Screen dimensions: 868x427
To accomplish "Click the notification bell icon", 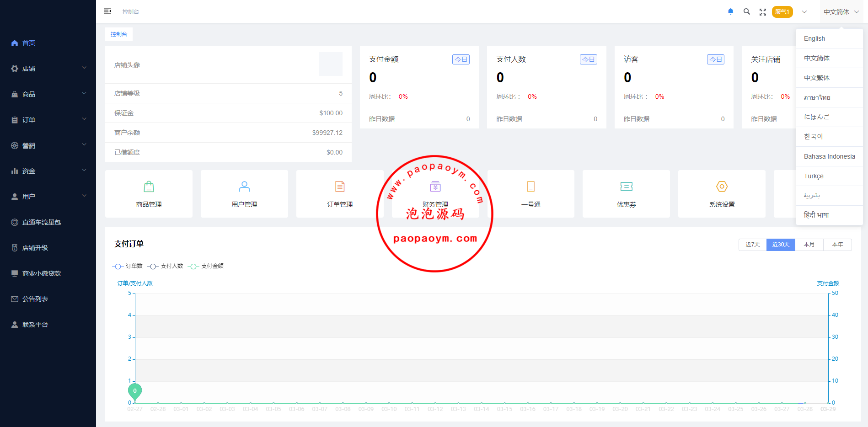I will click(x=730, y=12).
